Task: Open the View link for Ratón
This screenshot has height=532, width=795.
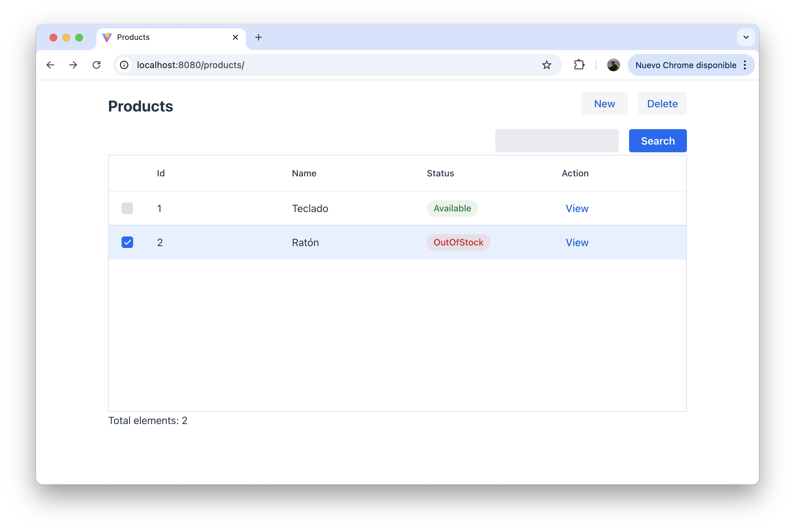Action: coord(577,242)
